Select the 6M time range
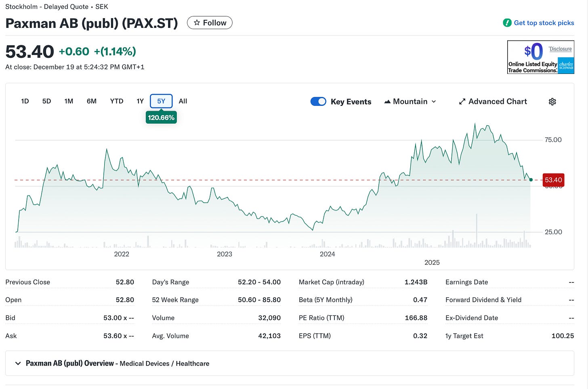 pos(92,101)
